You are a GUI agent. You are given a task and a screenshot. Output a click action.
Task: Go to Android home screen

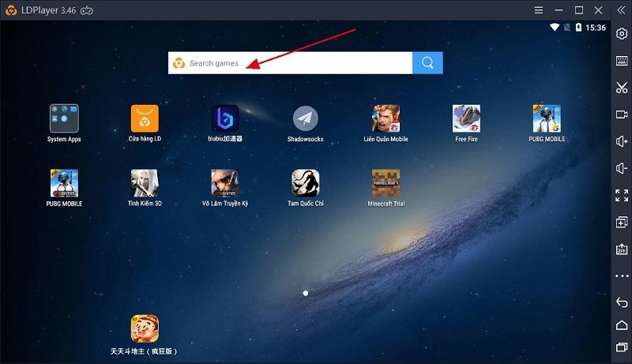click(x=622, y=325)
